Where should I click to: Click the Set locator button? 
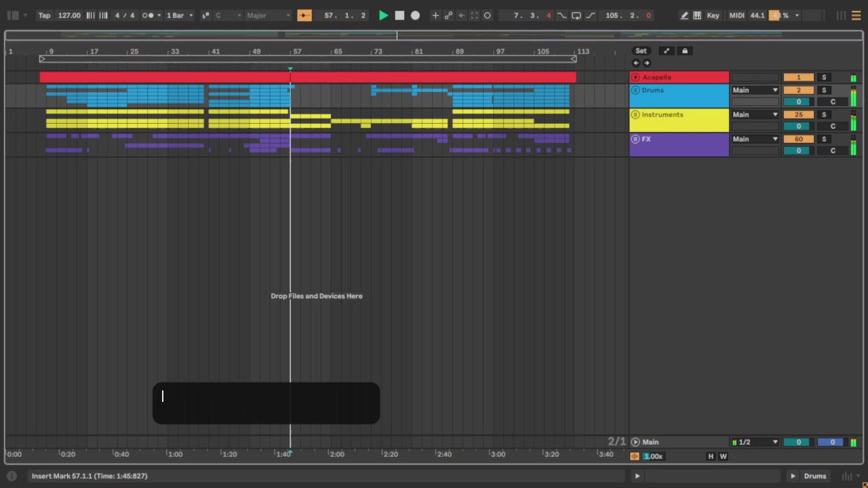pyautogui.click(x=641, y=51)
